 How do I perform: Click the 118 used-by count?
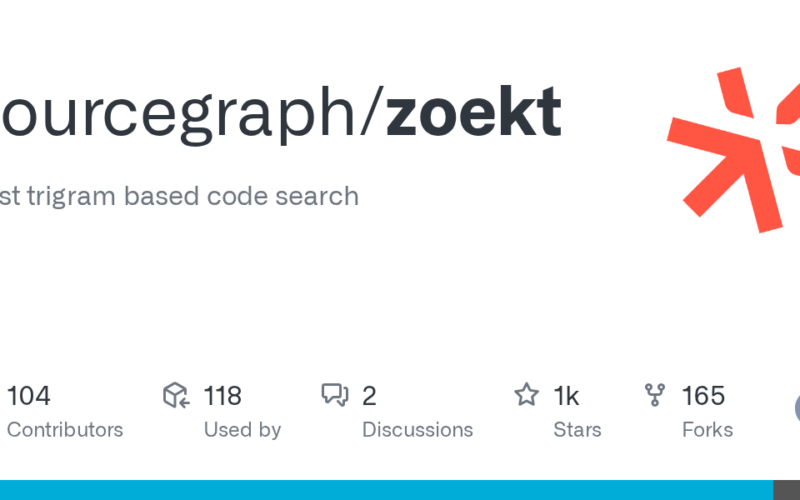coord(222,396)
